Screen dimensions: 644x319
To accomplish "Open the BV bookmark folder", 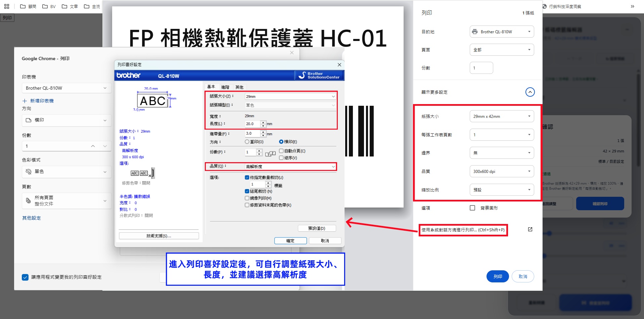I will [49, 6].
